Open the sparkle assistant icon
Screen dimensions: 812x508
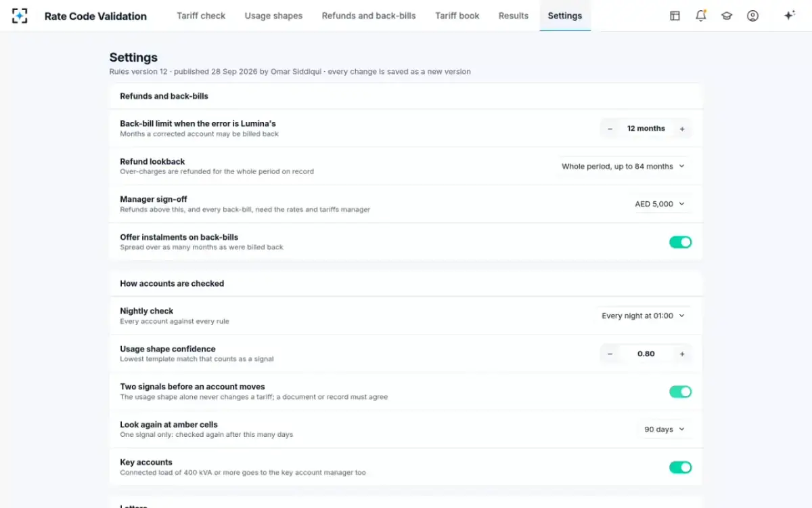(789, 16)
